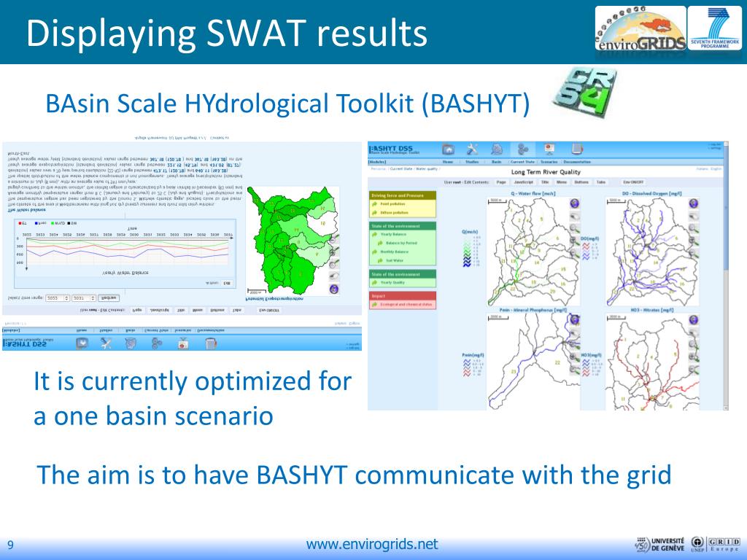747x560 pixels.
Task: Click Q - Water flow map title
Action: coord(533,193)
